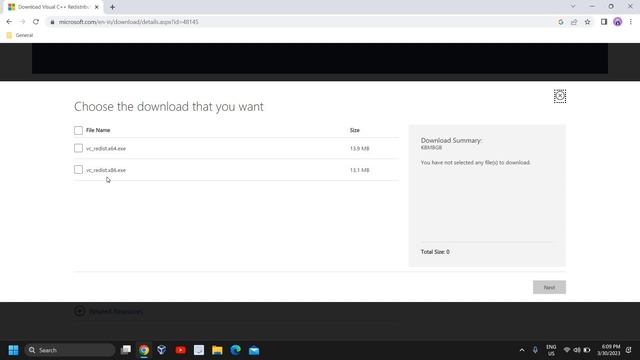The height and width of the screenshot is (360, 640).
Task: Reload the current page
Action: tap(36, 22)
